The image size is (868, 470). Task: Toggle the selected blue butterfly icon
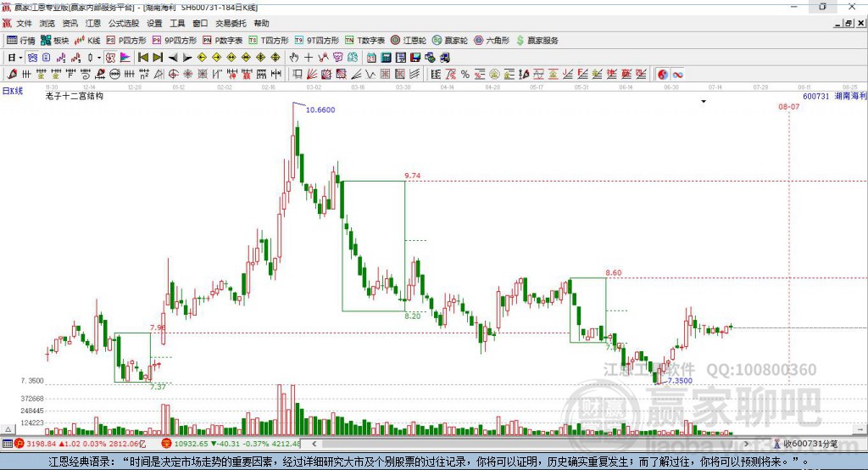point(33,58)
